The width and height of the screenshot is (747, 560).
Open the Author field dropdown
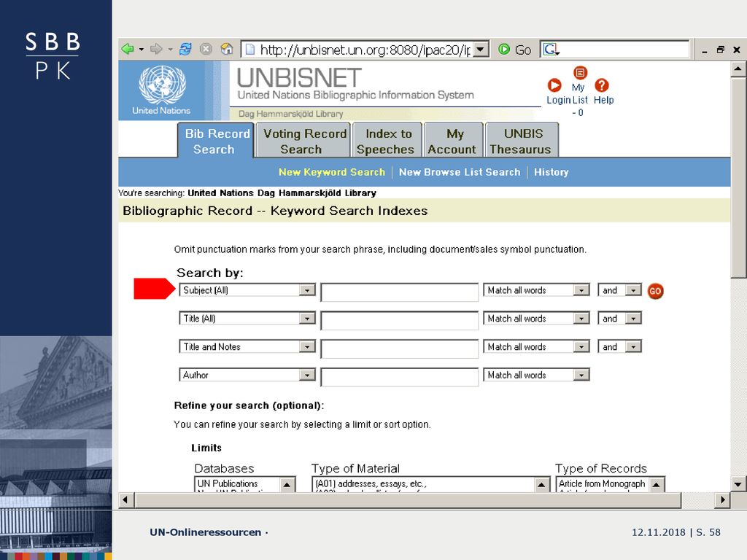(307, 375)
